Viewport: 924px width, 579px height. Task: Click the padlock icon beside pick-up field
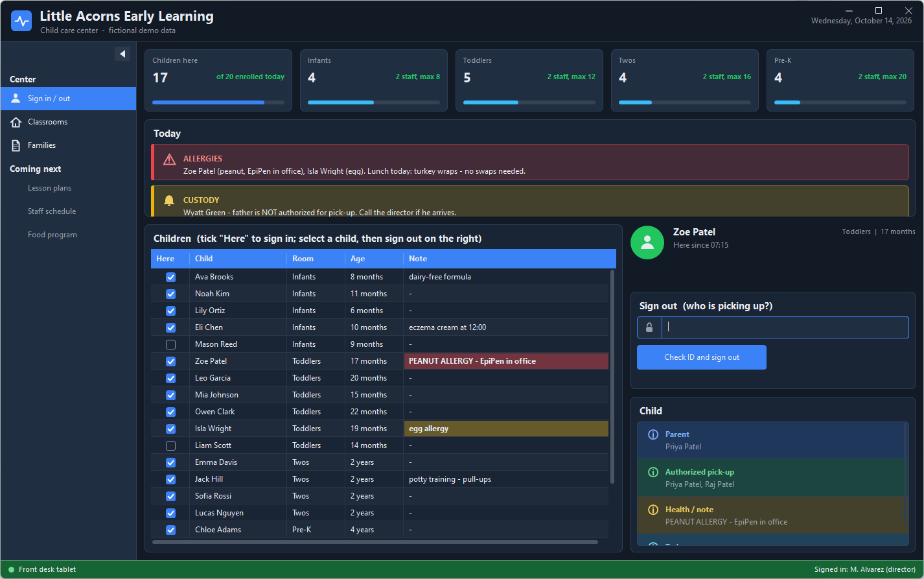coord(649,327)
